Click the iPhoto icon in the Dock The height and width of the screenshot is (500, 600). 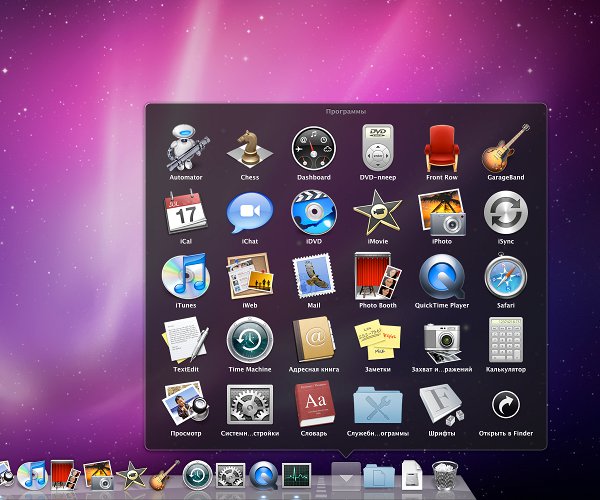pos(98,475)
